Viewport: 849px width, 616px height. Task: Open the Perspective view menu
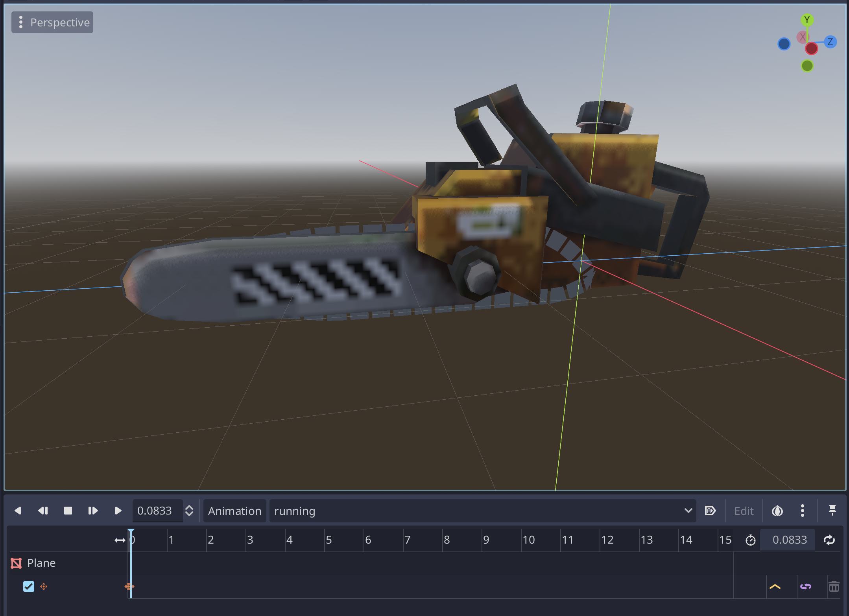click(x=52, y=22)
